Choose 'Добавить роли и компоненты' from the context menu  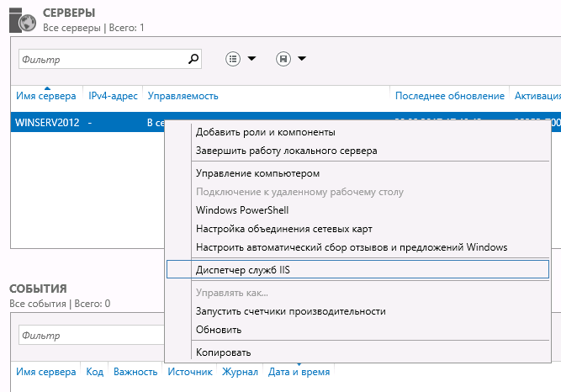pyautogui.click(x=265, y=132)
